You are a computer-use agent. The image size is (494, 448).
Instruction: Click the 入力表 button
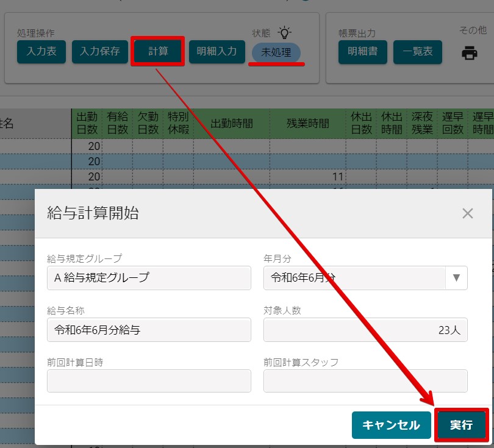(41, 51)
